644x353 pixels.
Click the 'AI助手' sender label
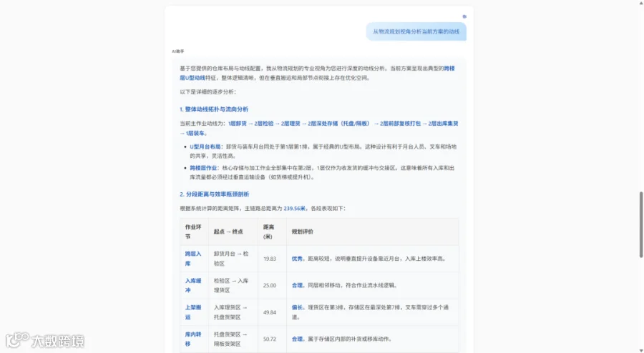[x=178, y=51]
